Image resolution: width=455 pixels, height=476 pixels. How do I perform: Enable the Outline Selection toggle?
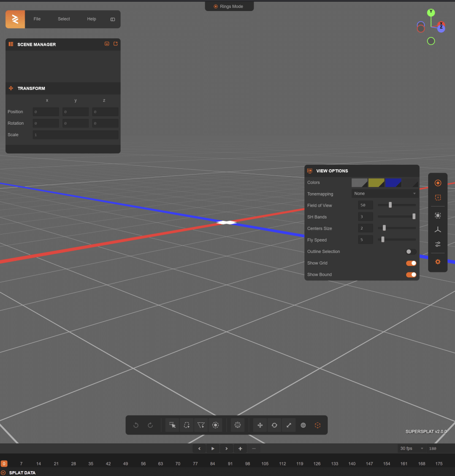coord(410,251)
